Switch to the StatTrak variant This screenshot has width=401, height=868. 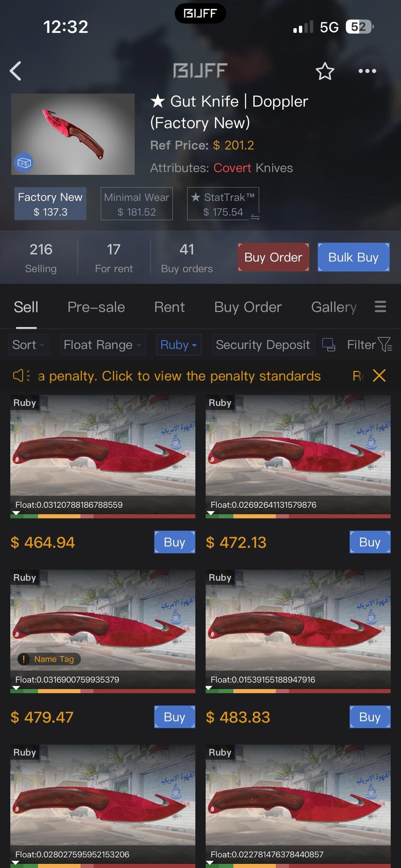click(223, 204)
